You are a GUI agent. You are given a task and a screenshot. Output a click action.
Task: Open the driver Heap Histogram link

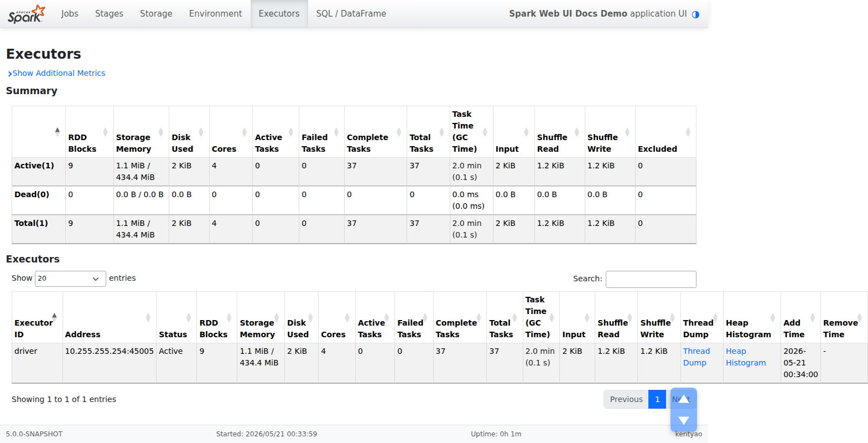click(x=746, y=357)
